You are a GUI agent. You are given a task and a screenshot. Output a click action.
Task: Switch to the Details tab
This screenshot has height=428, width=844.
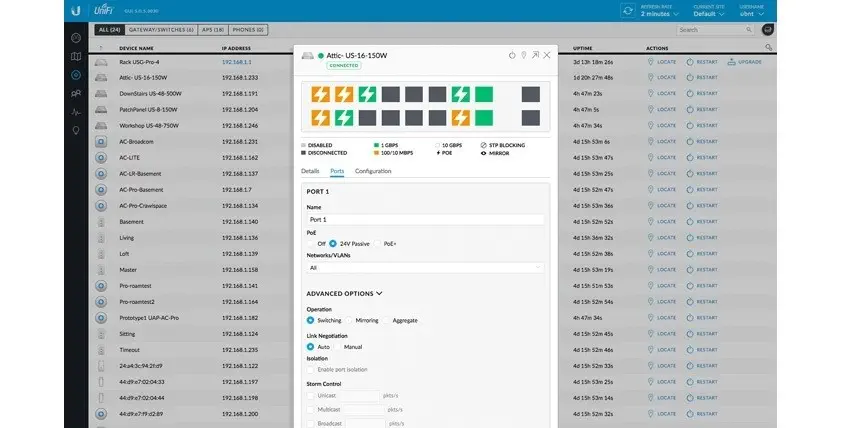tap(310, 171)
